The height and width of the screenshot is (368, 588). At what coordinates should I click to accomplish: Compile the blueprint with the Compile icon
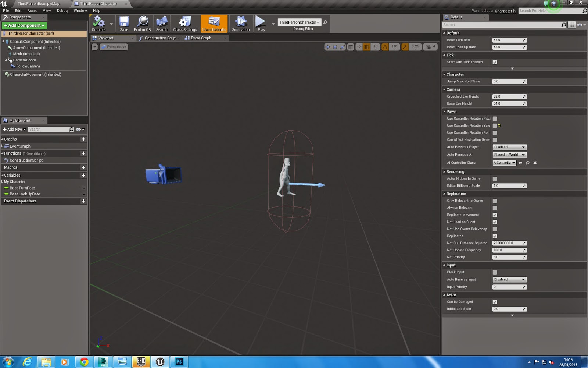98,24
